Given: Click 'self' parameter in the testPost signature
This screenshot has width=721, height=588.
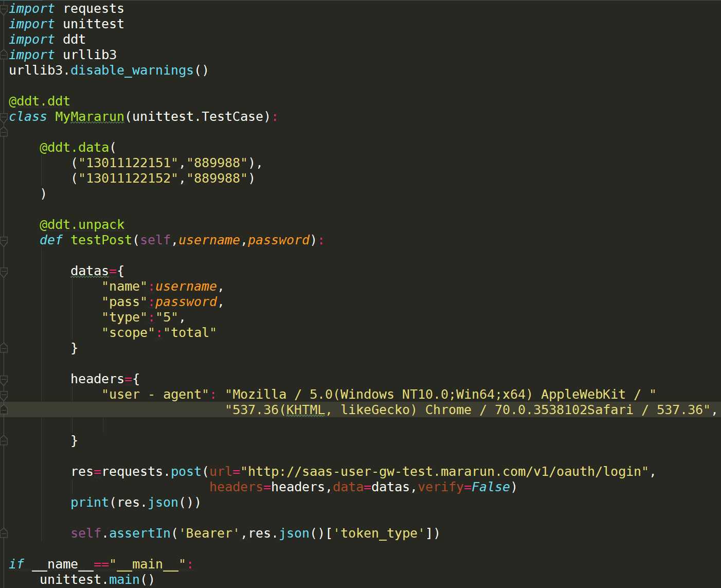Looking at the screenshot, I should click(155, 240).
